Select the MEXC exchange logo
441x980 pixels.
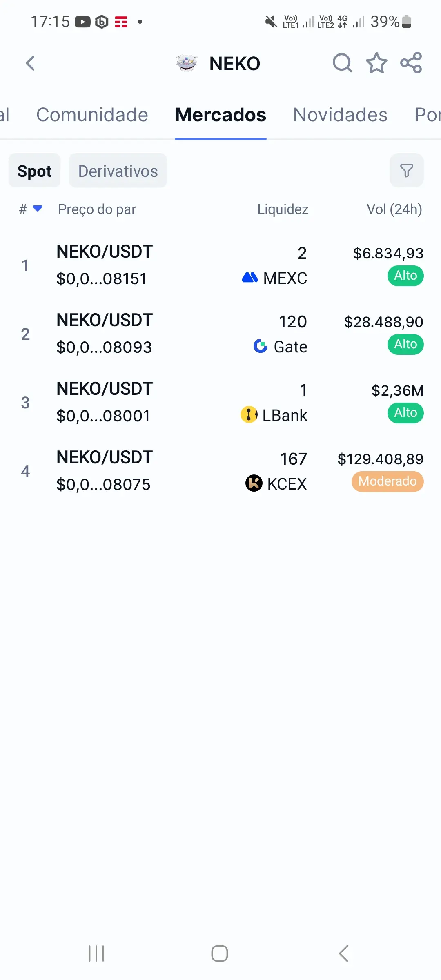click(250, 278)
